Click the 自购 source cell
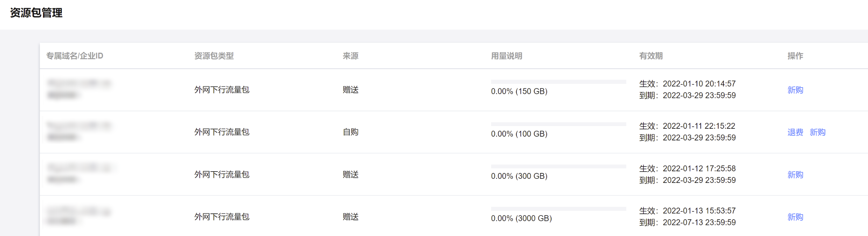 350,132
